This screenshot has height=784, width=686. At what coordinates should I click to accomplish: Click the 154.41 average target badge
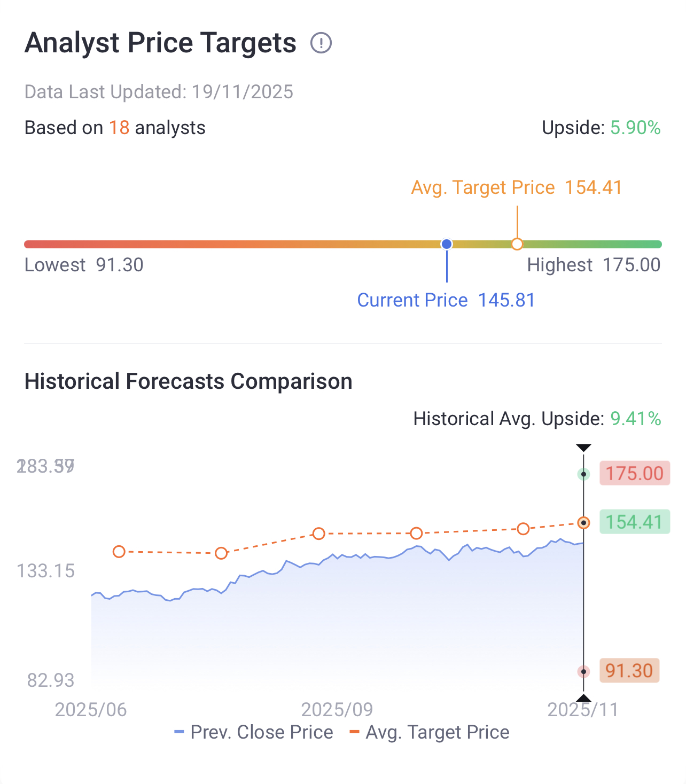tap(634, 522)
